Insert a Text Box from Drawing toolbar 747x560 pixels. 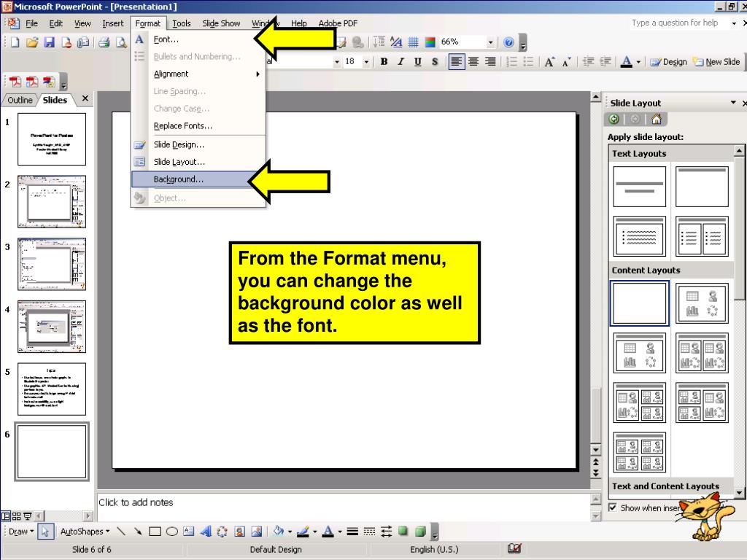[x=189, y=531]
